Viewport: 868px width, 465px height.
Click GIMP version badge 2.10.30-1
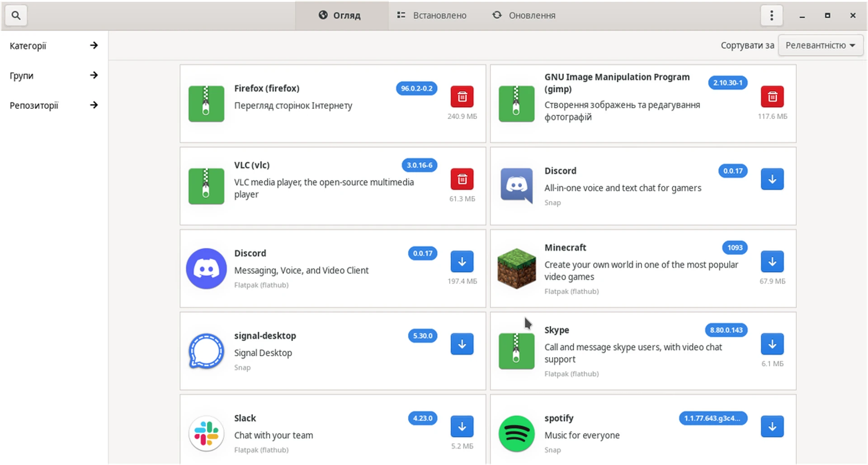pyautogui.click(x=728, y=83)
